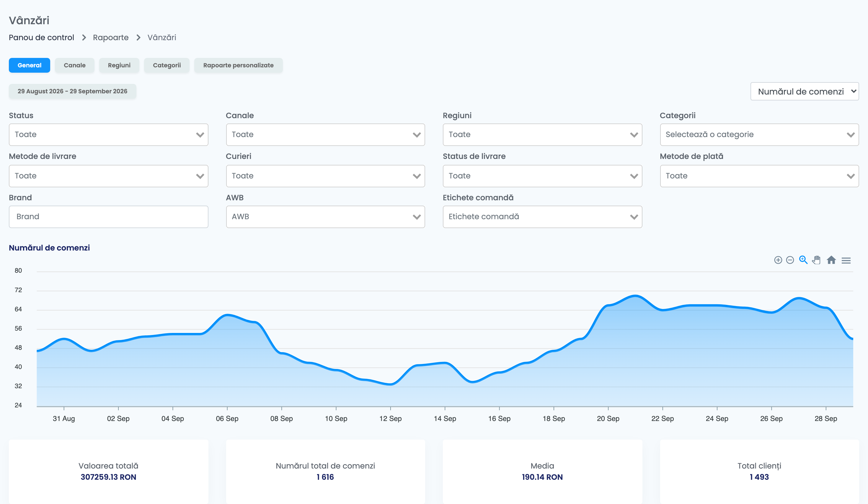868x504 pixels.
Task: Click the chevron after Panou de control
Action: coord(84,38)
